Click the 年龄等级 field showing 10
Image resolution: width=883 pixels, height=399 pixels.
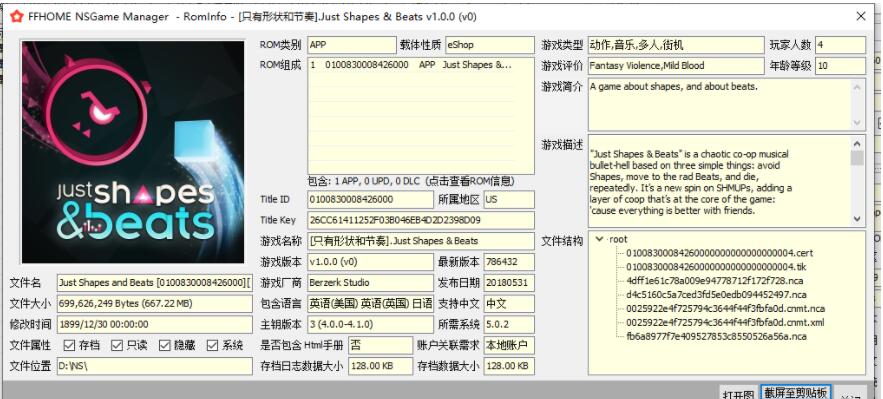coord(840,66)
